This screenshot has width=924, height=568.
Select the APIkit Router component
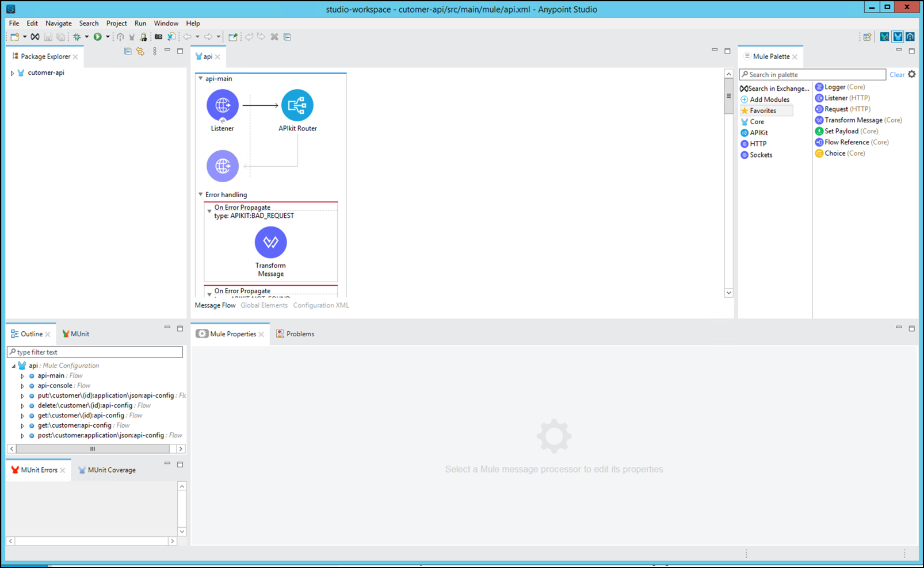pyautogui.click(x=297, y=106)
